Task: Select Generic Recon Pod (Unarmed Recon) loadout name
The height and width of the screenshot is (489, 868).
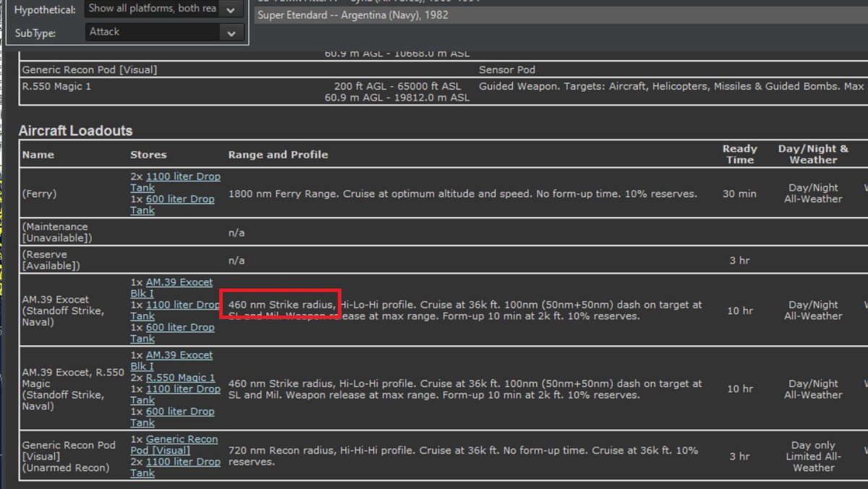Action: point(69,456)
